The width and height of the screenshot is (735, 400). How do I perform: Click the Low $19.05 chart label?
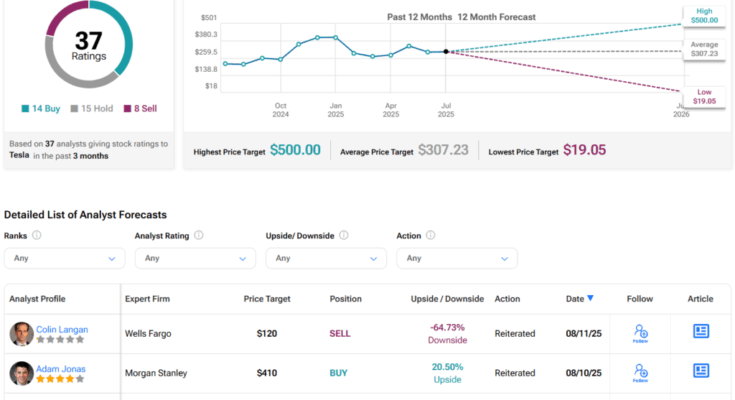coord(704,97)
